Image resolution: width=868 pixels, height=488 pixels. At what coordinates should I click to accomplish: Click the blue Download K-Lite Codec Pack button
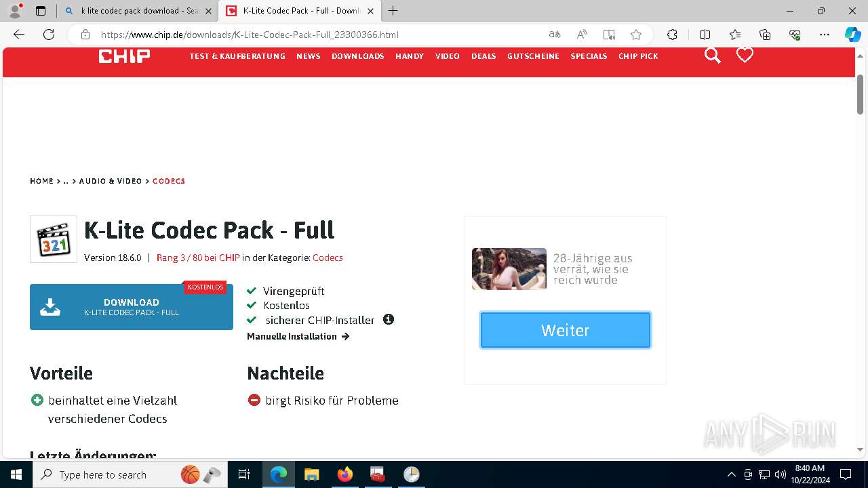point(132,307)
